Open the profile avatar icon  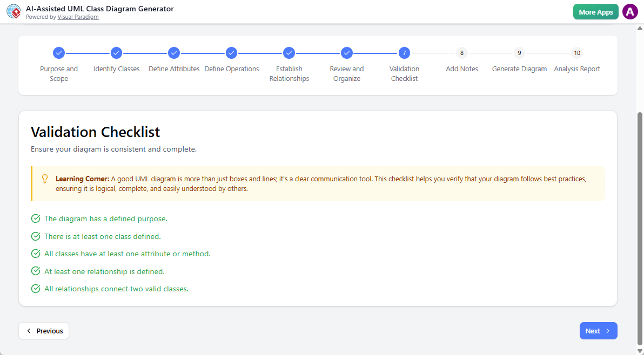tap(630, 11)
